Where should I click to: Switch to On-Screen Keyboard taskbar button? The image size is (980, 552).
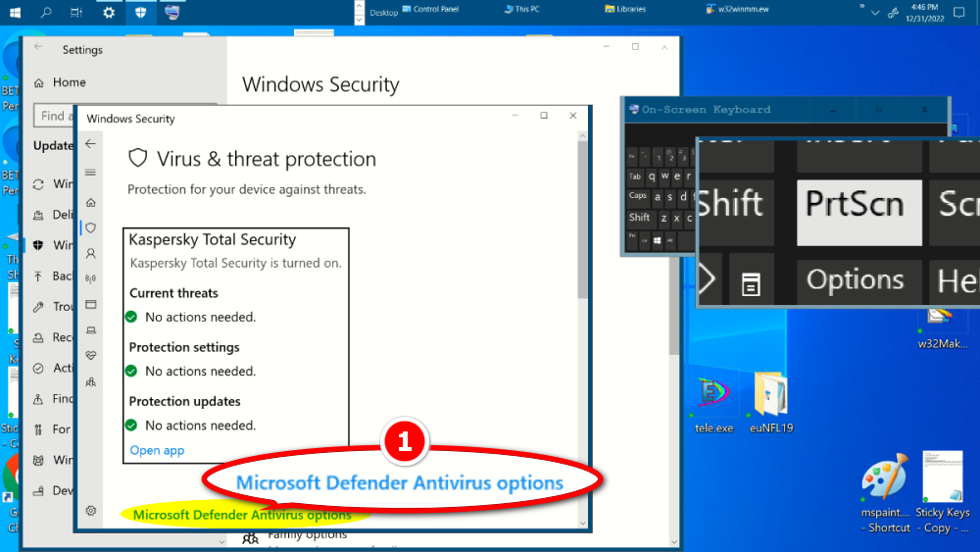click(x=171, y=12)
